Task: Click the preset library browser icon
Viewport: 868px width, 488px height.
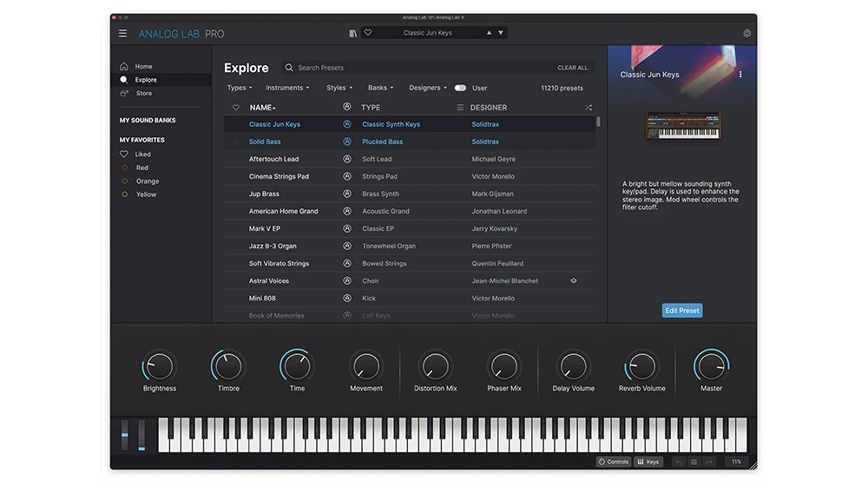Action: coord(352,33)
